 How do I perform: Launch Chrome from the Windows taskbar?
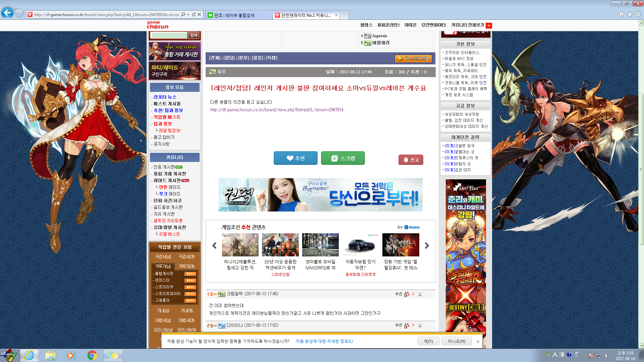tap(92, 355)
